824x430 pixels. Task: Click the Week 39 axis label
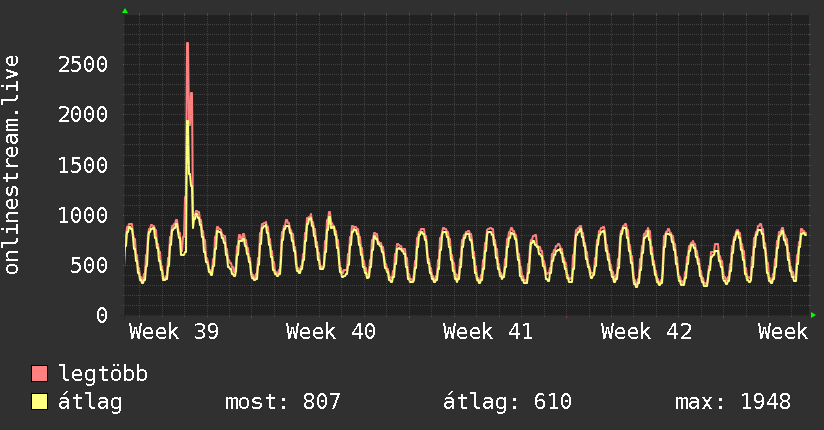coord(174,332)
